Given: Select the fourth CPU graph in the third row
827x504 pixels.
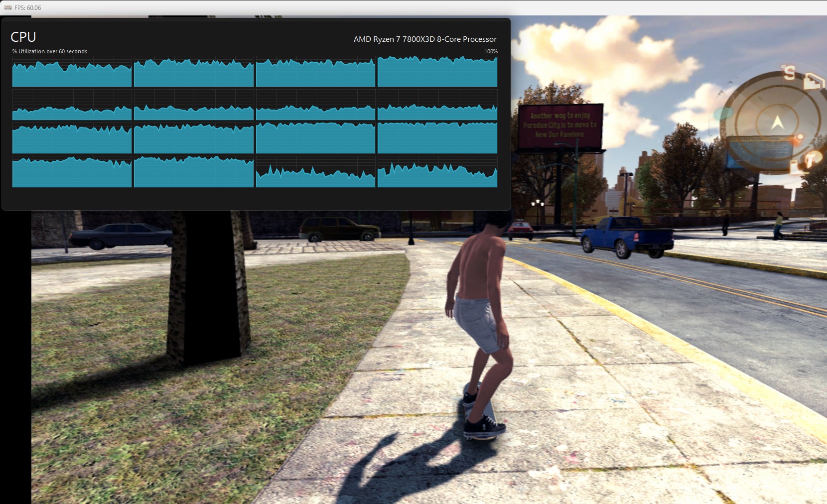Looking at the screenshot, I should click(x=437, y=138).
